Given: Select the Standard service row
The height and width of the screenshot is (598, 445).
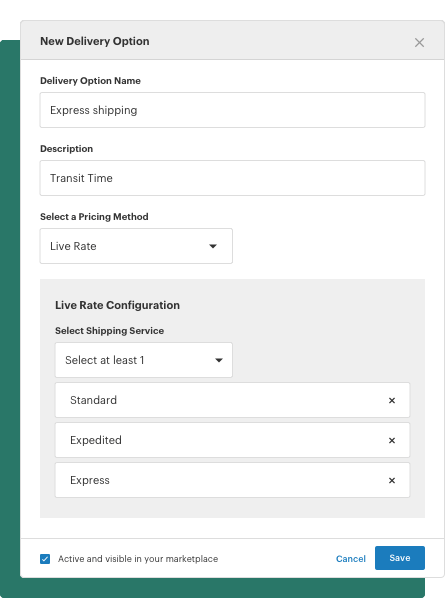Looking at the screenshot, I should [x=233, y=400].
